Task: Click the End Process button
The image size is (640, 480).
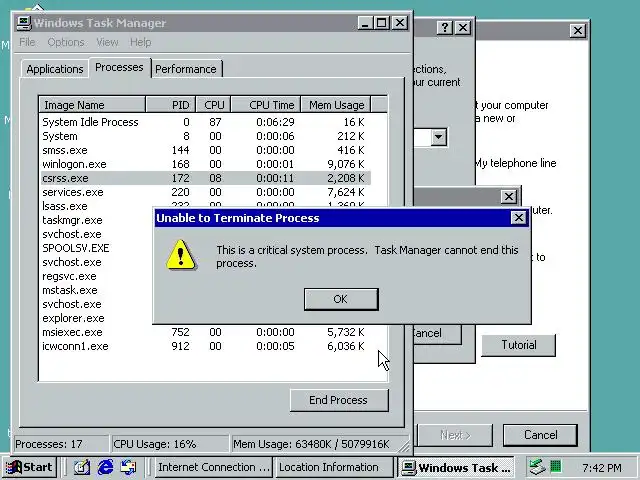Action: click(x=339, y=400)
